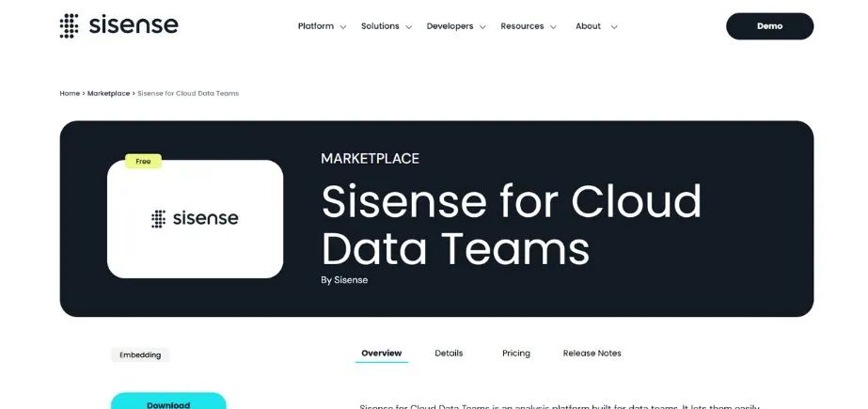Switch to the Details tab
The image size is (868, 409).
tap(449, 354)
